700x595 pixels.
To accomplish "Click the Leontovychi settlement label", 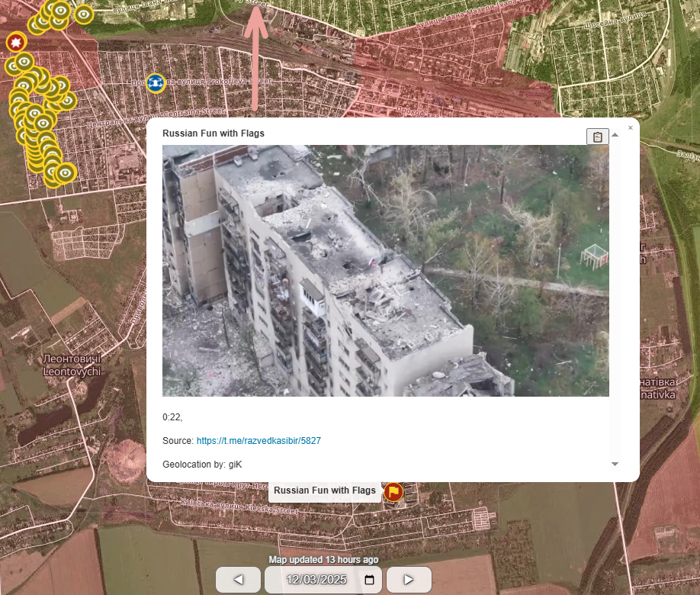I will point(72,365).
